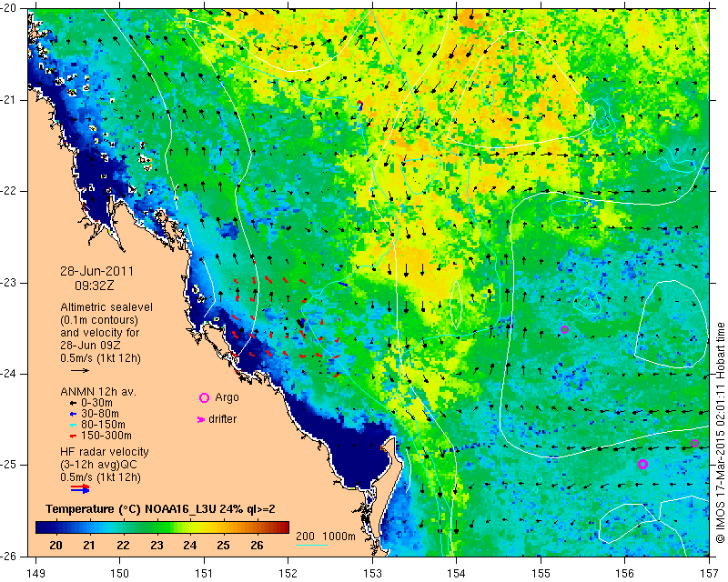Image resolution: width=728 pixels, height=582 pixels.
Task: Click the black 0-30m arrow legend symbol
Action: coord(73,403)
